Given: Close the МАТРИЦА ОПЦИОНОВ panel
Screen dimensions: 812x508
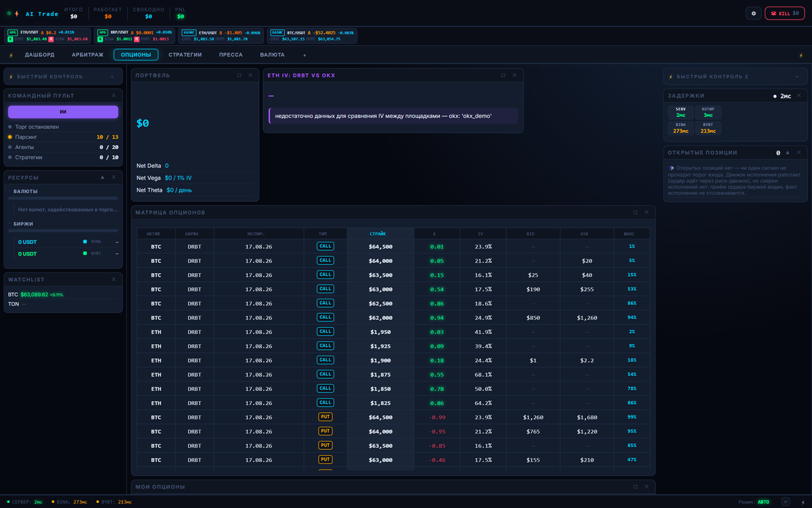Looking at the screenshot, I should coord(646,212).
